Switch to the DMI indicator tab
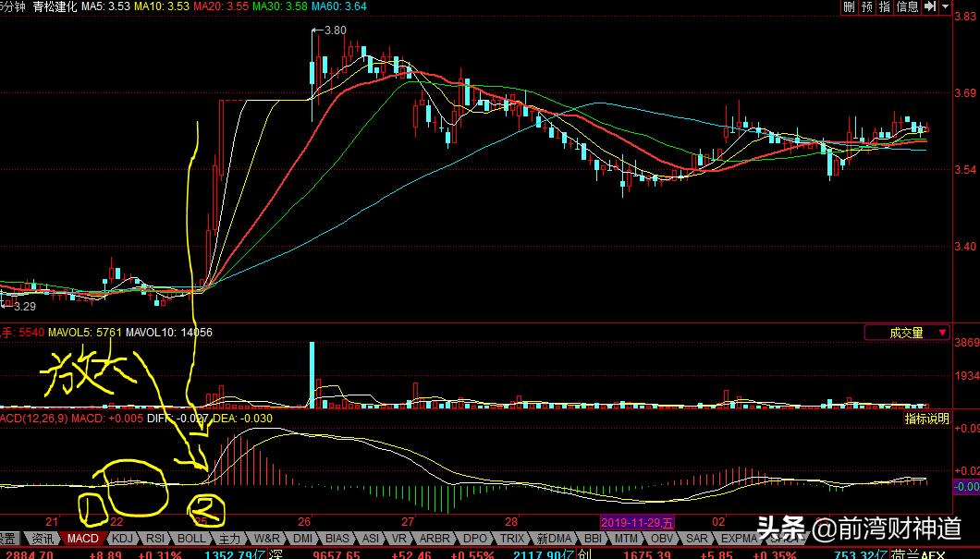The height and width of the screenshot is (559, 980). [x=302, y=538]
